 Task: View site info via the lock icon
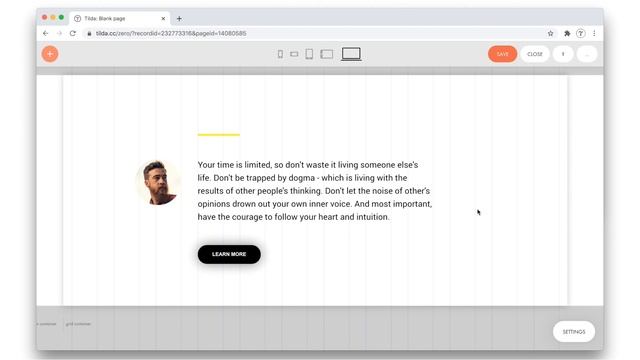coord(89,33)
